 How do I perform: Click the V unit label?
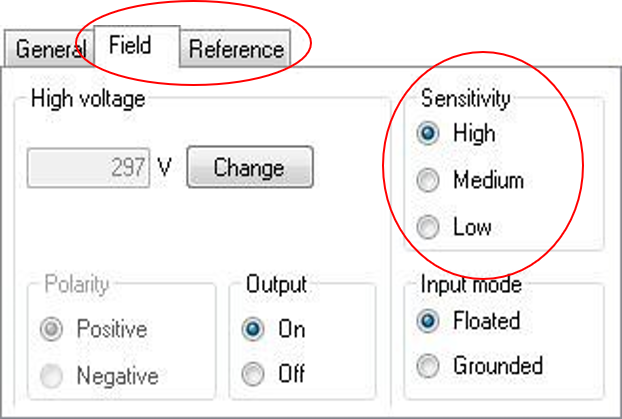point(165,168)
